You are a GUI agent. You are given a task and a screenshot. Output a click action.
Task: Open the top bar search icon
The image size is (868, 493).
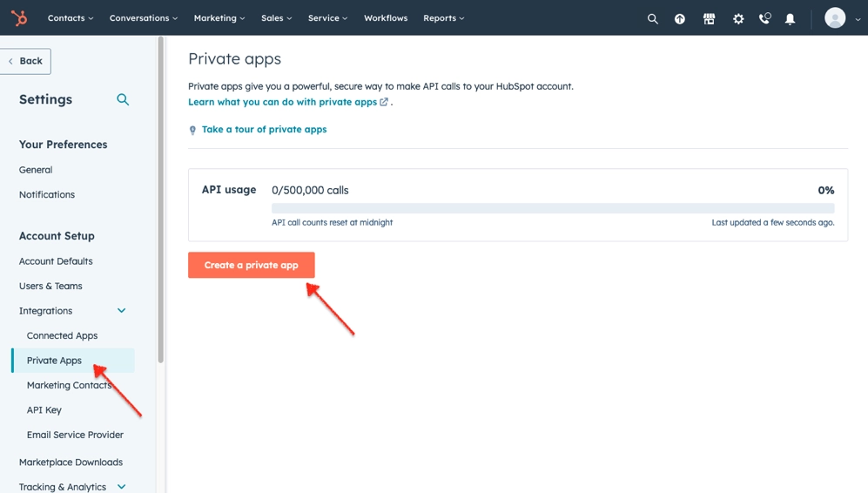(x=653, y=19)
